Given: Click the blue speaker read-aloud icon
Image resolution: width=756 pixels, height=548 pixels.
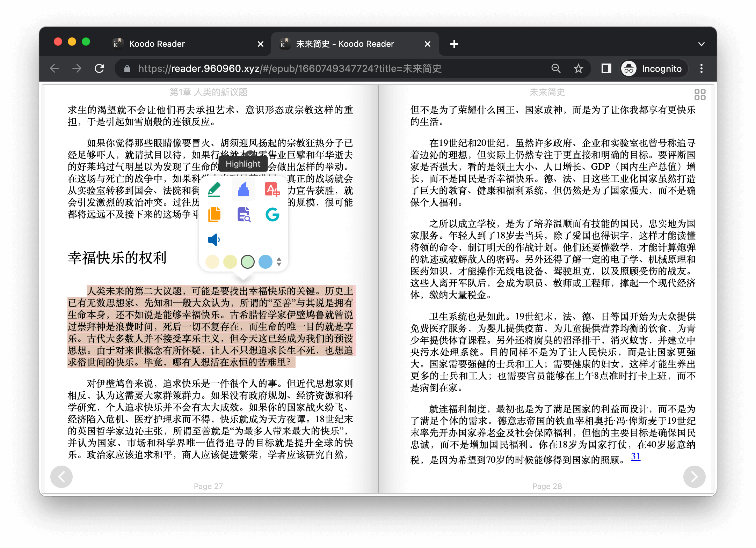Looking at the screenshot, I should click(x=214, y=240).
